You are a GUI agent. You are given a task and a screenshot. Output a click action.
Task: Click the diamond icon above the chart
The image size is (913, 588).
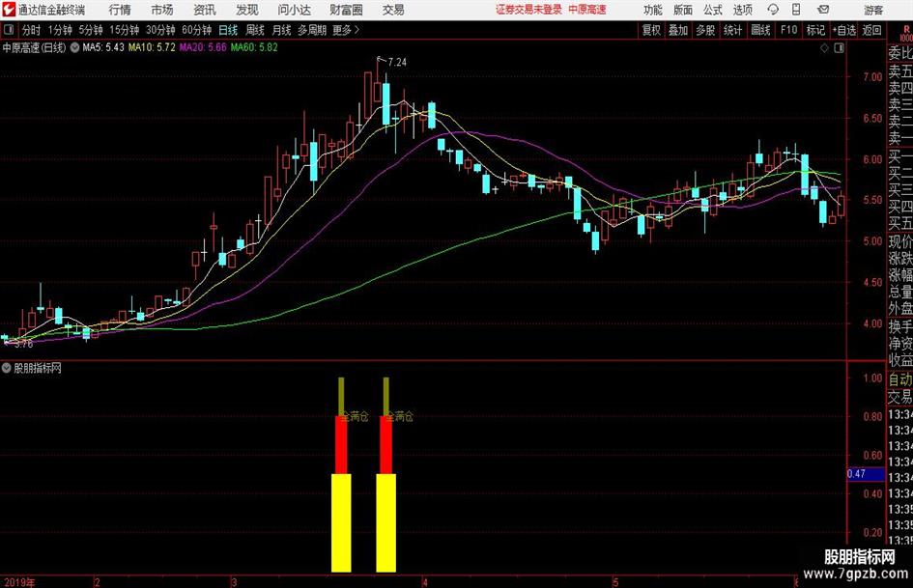(824, 48)
